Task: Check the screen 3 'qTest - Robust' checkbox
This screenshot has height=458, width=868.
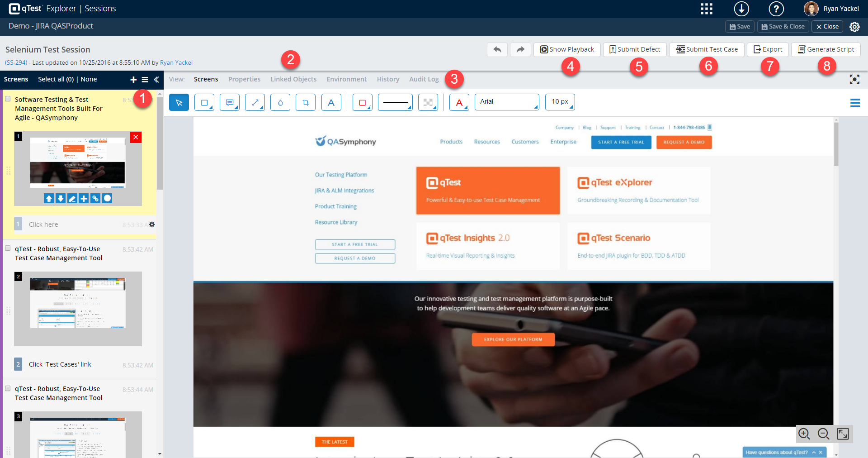Action: click(x=8, y=388)
